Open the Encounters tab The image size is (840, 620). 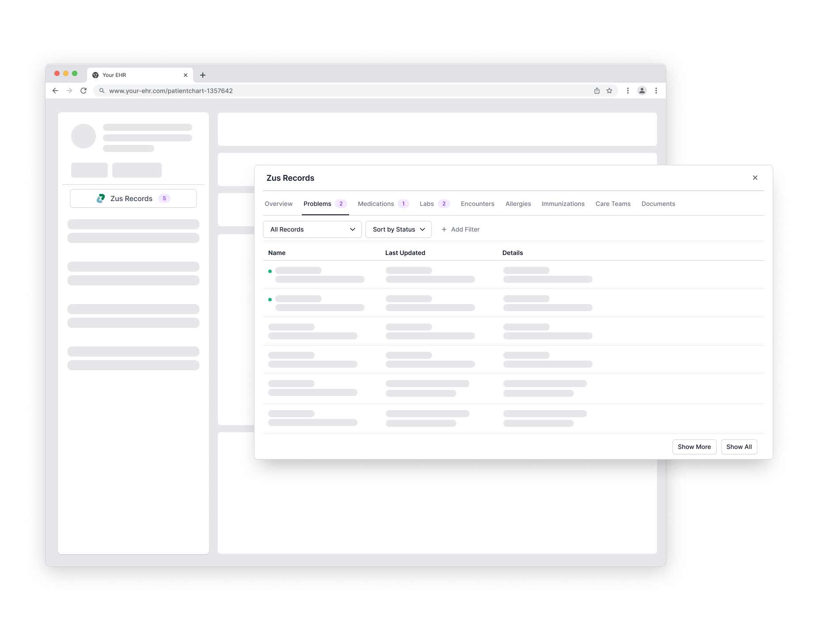tap(478, 204)
